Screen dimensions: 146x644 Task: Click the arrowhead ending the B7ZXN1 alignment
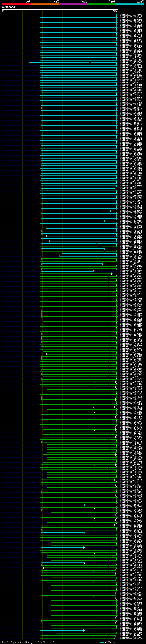click(104, 249)
